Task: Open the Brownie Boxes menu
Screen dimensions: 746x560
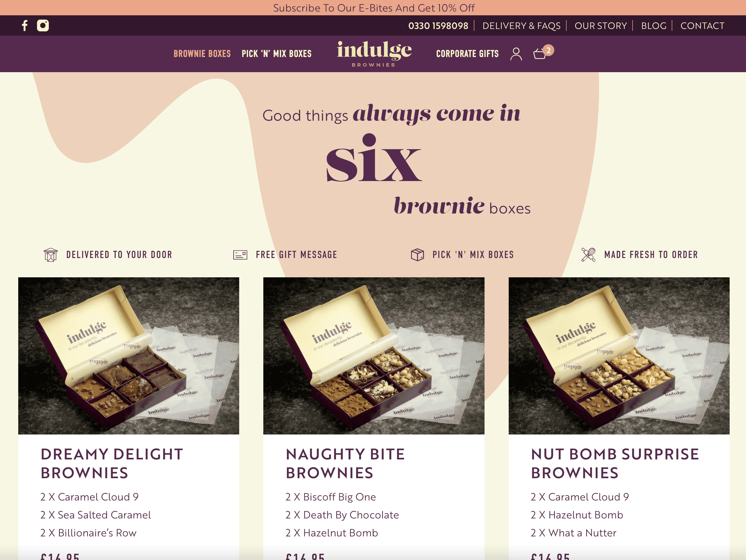Action: (202, 54)
